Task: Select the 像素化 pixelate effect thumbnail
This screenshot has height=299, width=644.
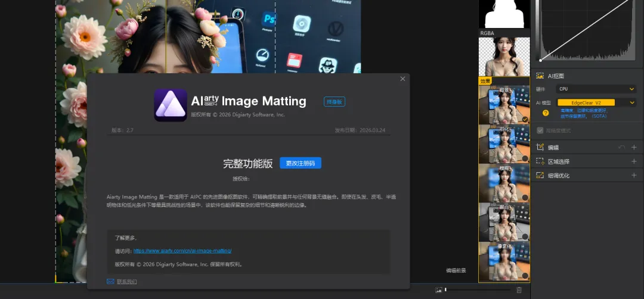Action: [x=504, y=261]
